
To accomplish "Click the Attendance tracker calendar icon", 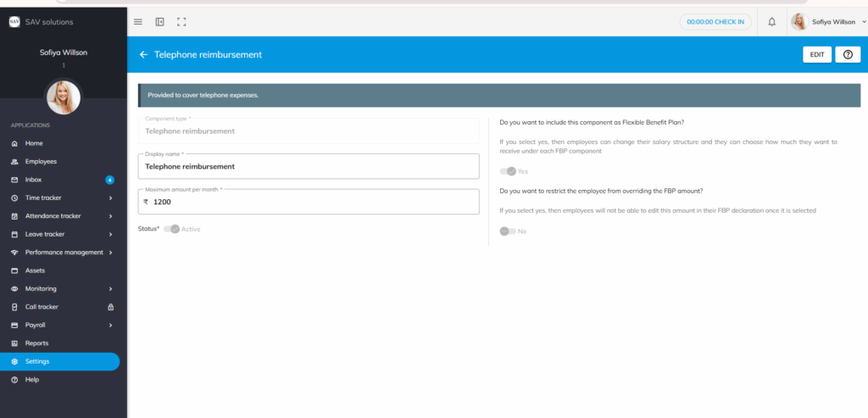I will (15, 216).
